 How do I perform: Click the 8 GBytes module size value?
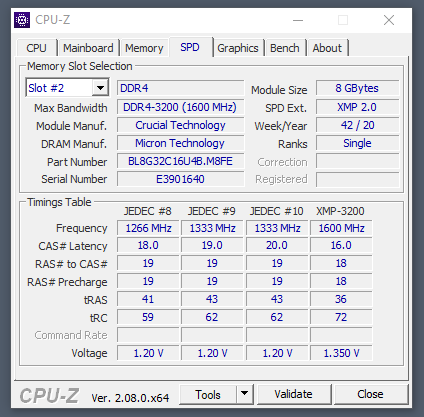(357, 88)
